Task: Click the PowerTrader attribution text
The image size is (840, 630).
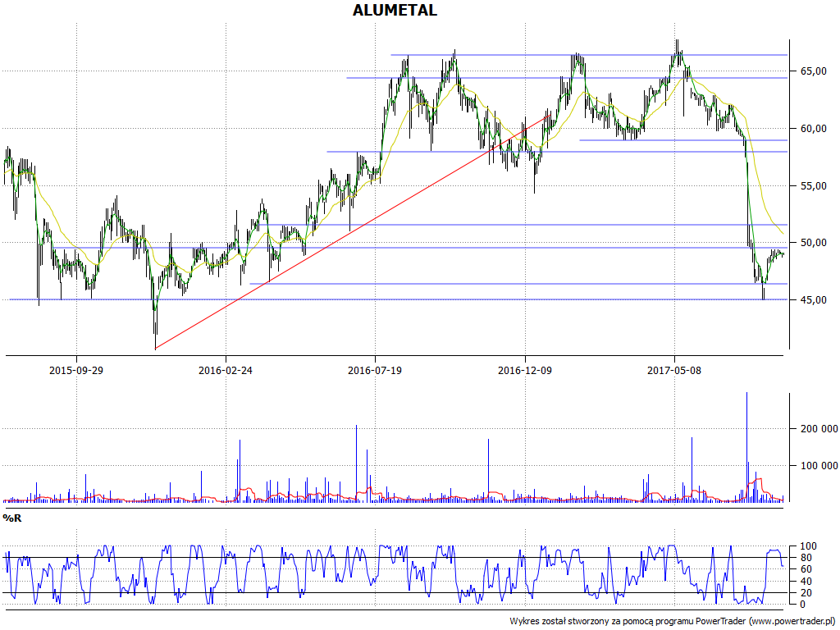Action: point(673,622)
